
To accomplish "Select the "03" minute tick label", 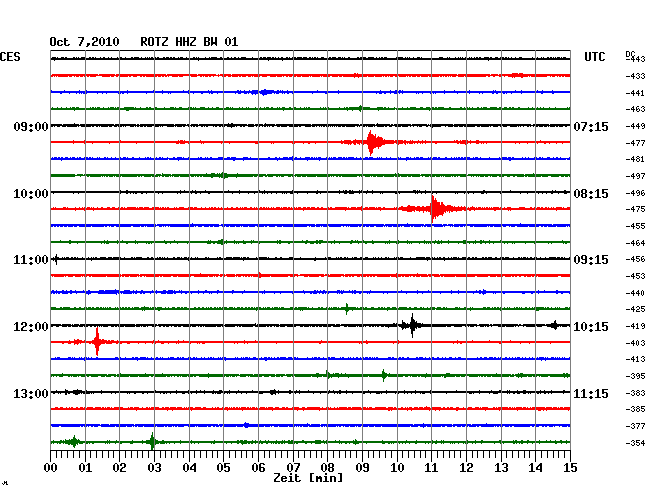I will click(x=155, y=467).
